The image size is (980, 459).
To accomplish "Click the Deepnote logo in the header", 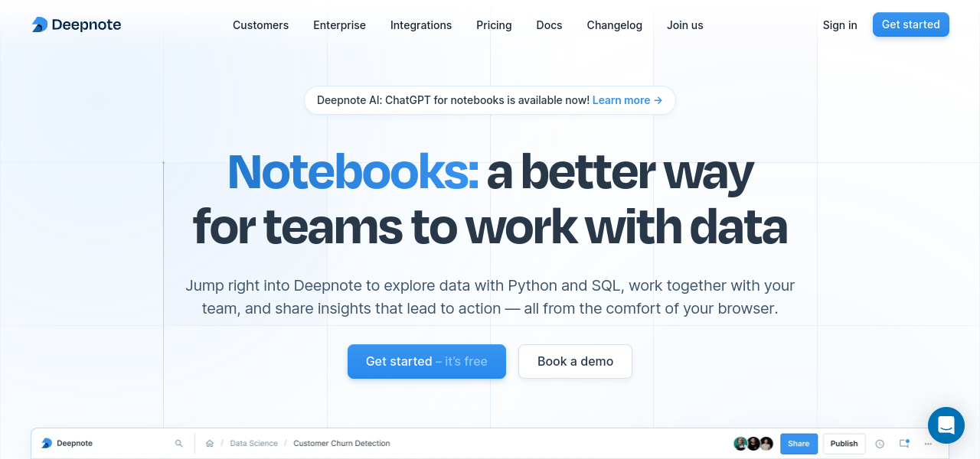I will 77,25.
